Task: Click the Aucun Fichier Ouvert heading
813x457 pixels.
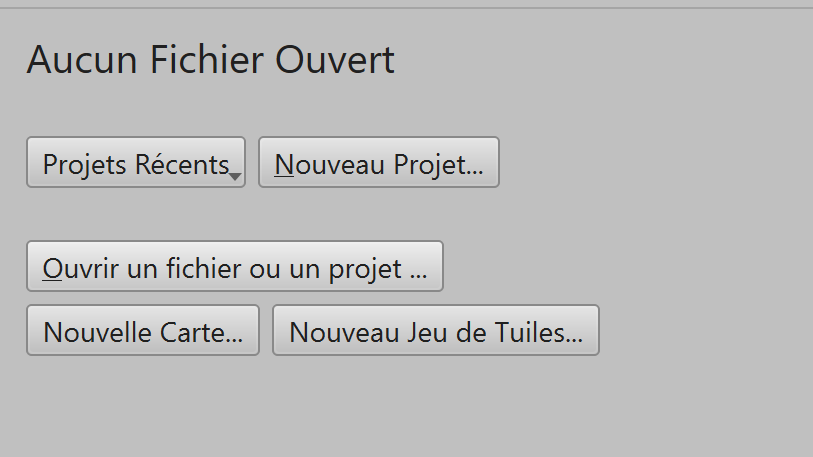Action: pos(211,60)
